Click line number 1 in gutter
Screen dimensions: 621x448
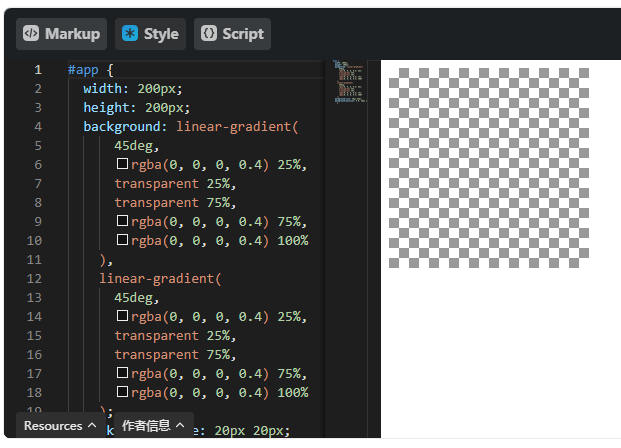click(x=38, y=70)
